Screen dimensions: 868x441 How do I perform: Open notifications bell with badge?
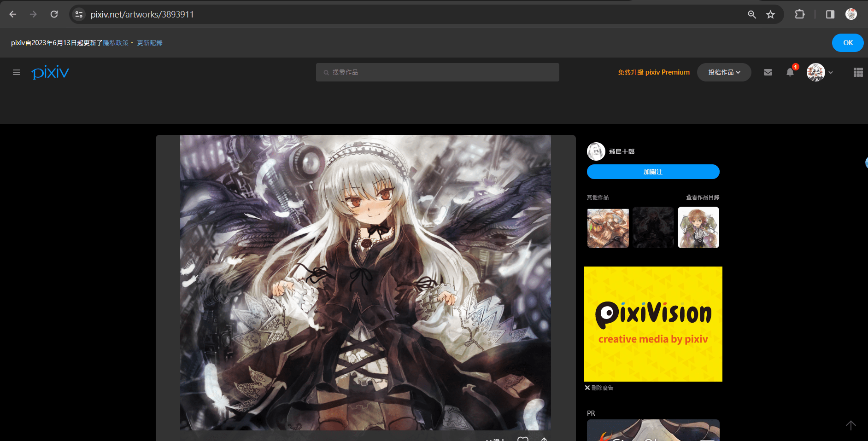[x=790, y=72]
